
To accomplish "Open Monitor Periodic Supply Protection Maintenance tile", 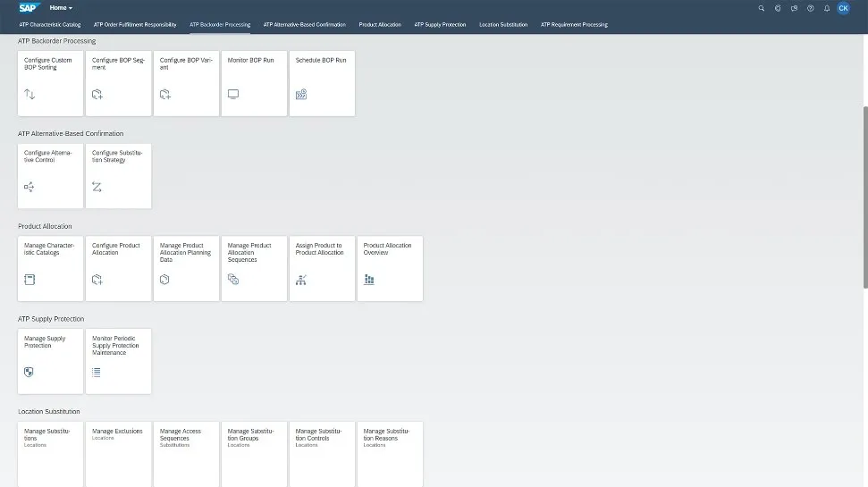I will [118, 361].
